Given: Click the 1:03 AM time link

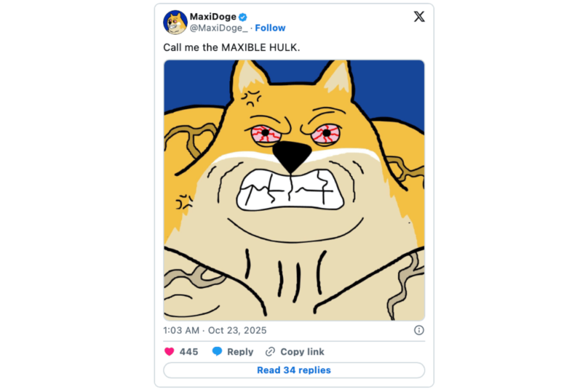Looking at the screenshot, I should tap(181, 330).
